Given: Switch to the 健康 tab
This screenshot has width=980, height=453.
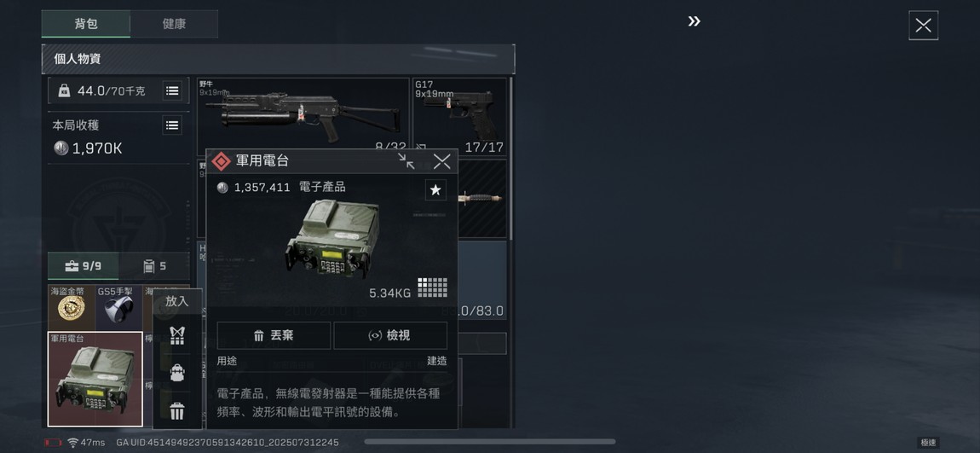Looking at the screenshot, I should point(174,24).
